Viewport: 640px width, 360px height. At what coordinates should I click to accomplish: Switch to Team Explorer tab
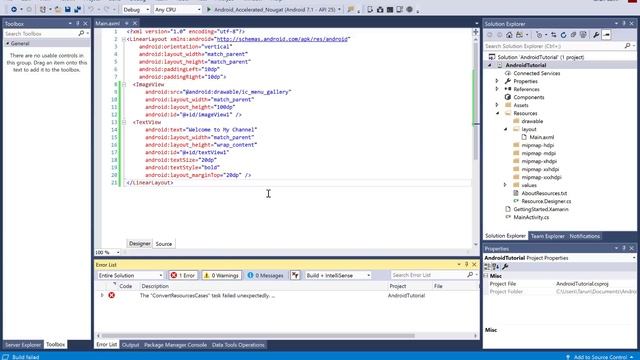tap(547, 236)
